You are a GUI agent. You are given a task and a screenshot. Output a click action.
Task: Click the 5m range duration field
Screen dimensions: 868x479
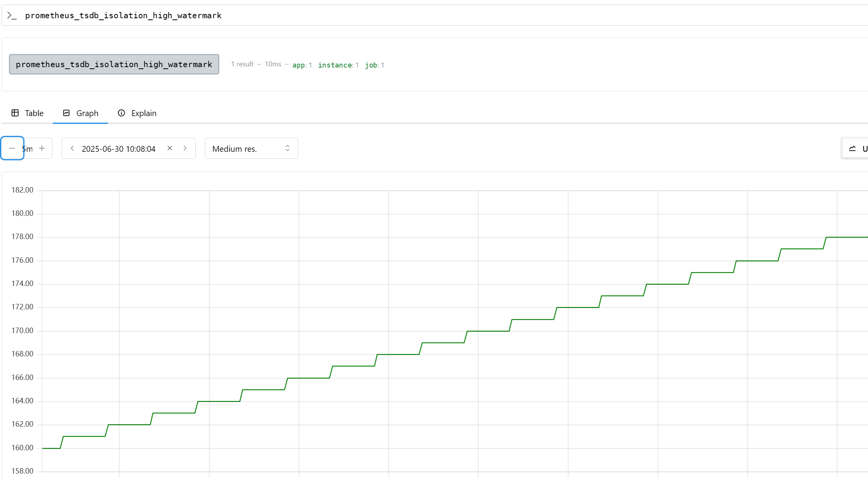[28, 149]
